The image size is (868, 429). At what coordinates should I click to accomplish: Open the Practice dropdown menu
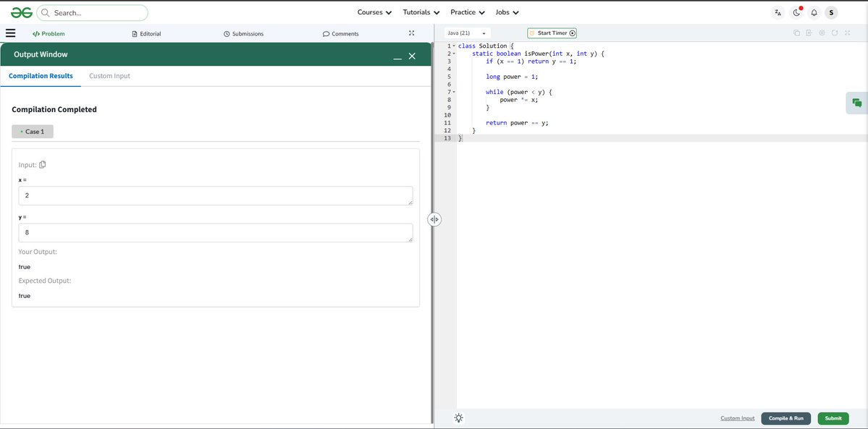tap(468, 12)
